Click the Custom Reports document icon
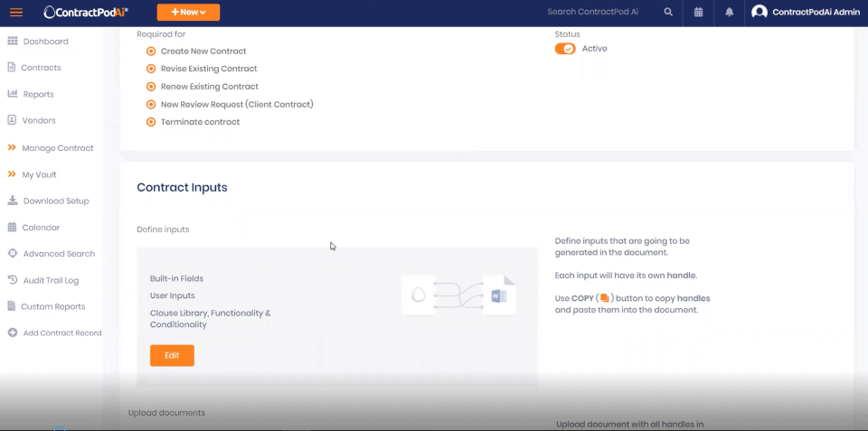The image size is (868, 431). pos(11,306)
